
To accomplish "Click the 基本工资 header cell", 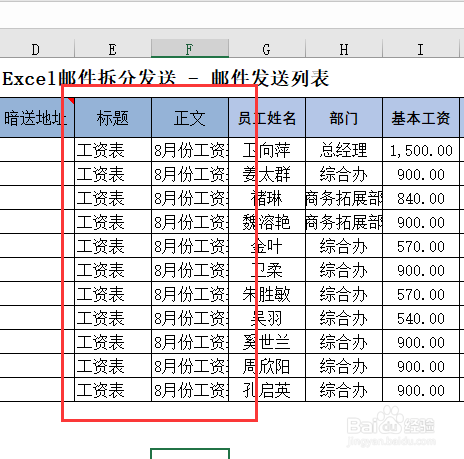I will pos(421,118).
